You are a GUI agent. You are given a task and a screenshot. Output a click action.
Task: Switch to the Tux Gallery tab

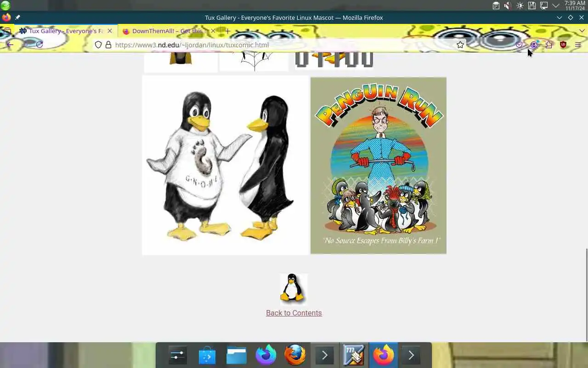tap(66, 31)
